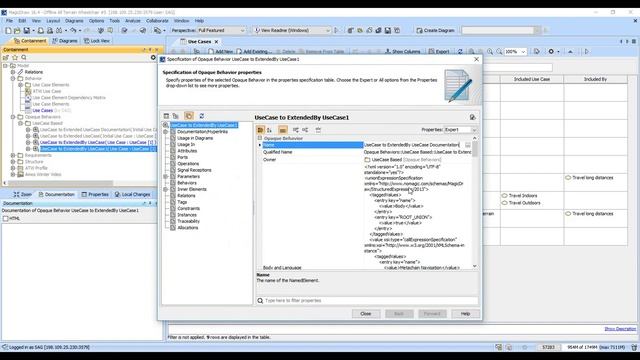Expand the Structure package in Containment tree
The width and height of the screenshot is (640, 360).
(x=13, y=162)
